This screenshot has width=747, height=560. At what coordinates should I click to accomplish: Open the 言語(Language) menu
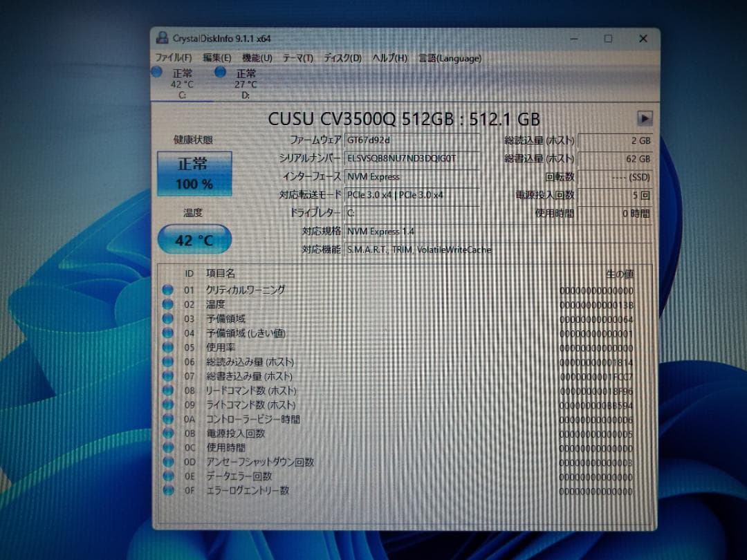[x=449, y=58]
